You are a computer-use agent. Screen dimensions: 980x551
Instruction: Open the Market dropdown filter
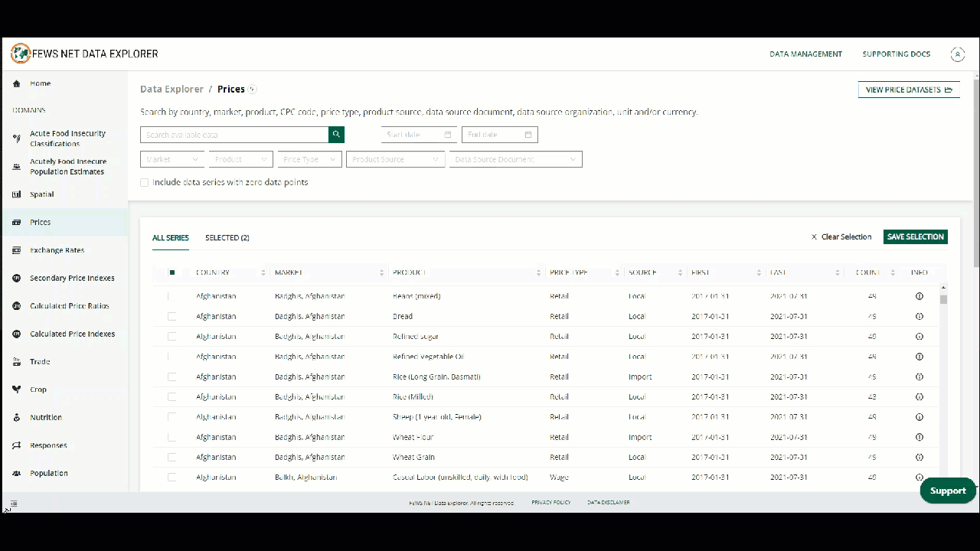point(172,159)
